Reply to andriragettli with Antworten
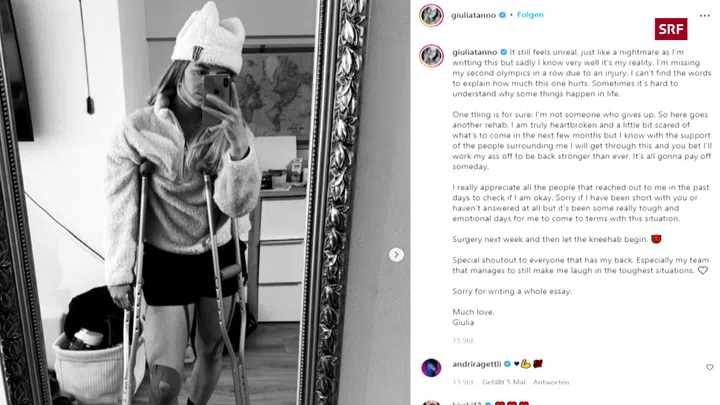This screenshot has height=405, width=720. click(551, 382)
